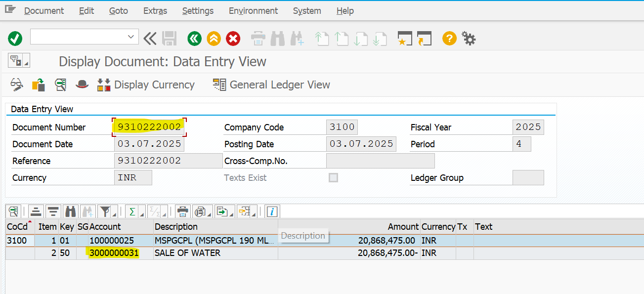Open Help via the question mark icon

click(449, 38)
